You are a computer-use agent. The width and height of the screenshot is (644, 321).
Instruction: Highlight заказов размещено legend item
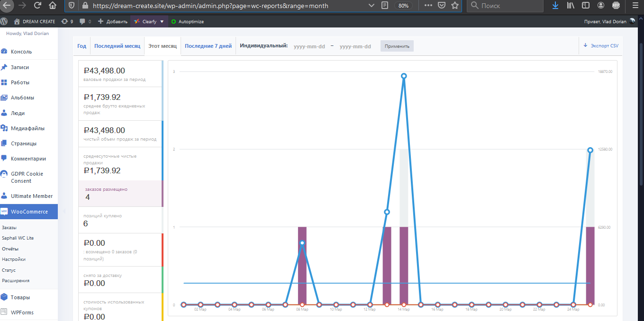(121, 194)
